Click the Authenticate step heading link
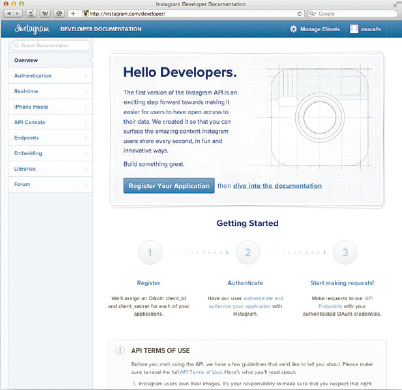402x390 pixels. pyautogui.click(x=245, y=283)
